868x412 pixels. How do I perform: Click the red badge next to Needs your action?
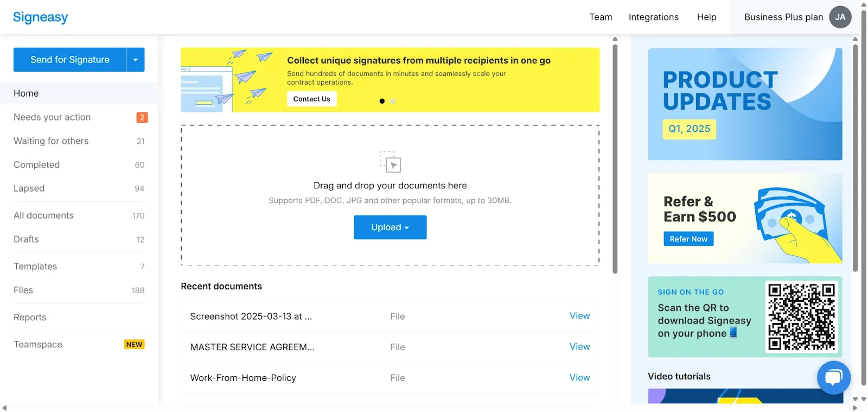coord(142,117)
